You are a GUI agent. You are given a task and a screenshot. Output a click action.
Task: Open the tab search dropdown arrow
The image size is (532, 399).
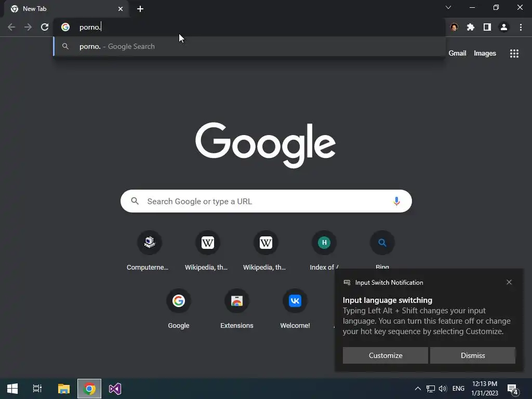click(448, 7)
